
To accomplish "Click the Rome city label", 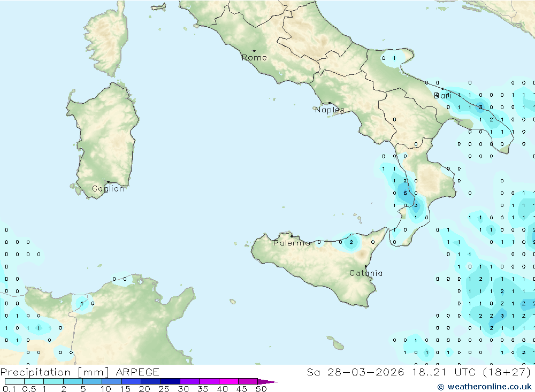I will [254, 58].
